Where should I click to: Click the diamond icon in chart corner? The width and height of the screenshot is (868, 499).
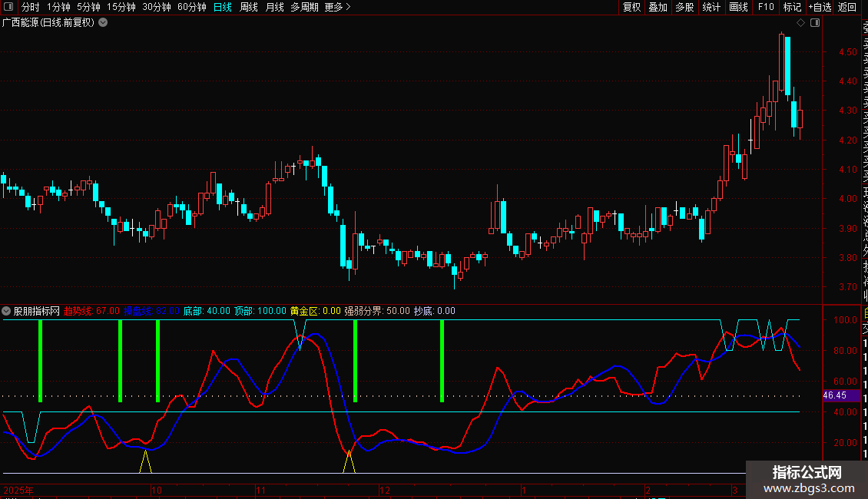point(800,23)
